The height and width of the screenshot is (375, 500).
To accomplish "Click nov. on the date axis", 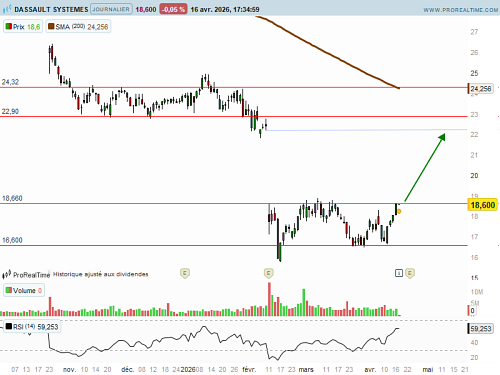I will click(69, 369).
